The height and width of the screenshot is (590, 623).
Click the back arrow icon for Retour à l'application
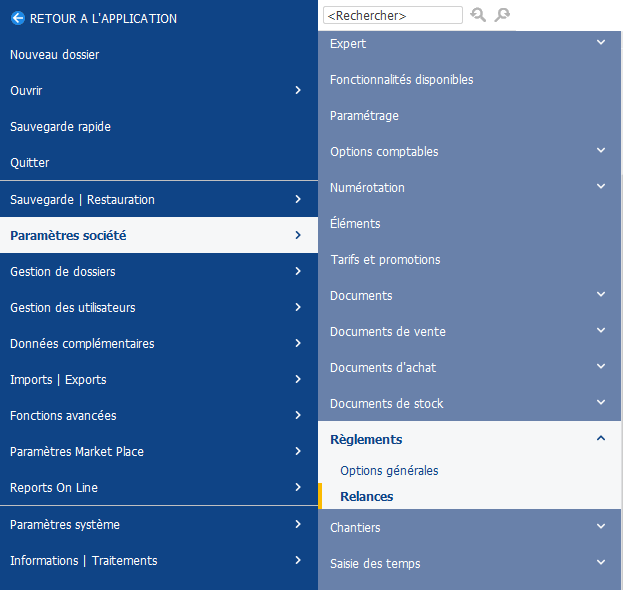18,18
